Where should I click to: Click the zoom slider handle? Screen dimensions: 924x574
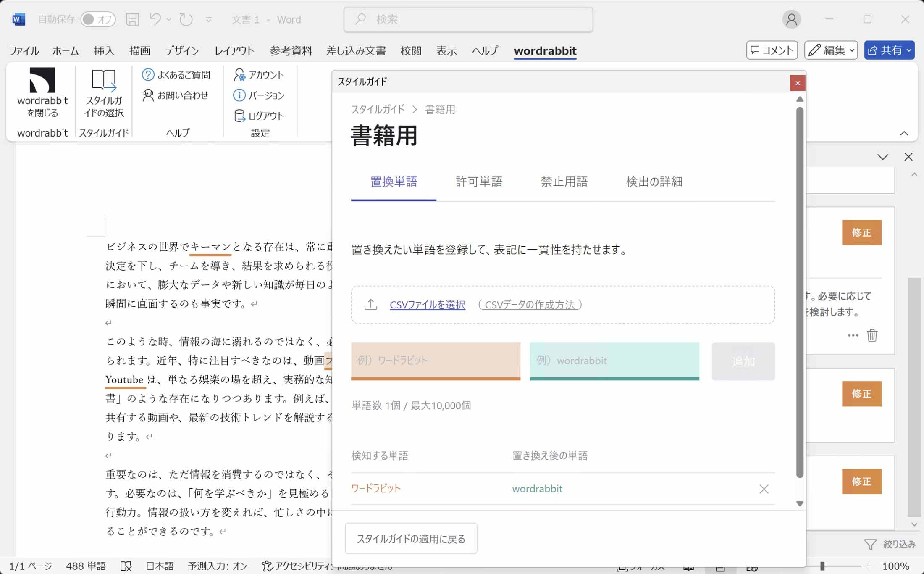coord(822,566)
